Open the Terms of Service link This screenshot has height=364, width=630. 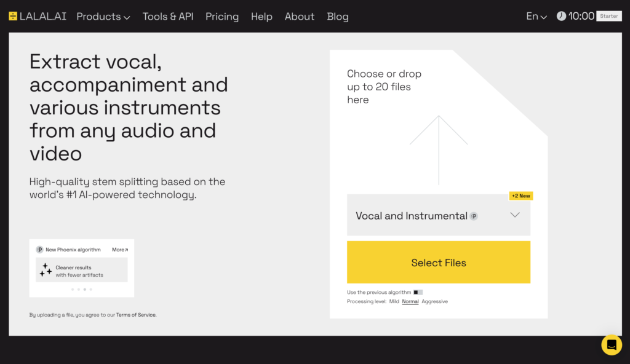136,315
